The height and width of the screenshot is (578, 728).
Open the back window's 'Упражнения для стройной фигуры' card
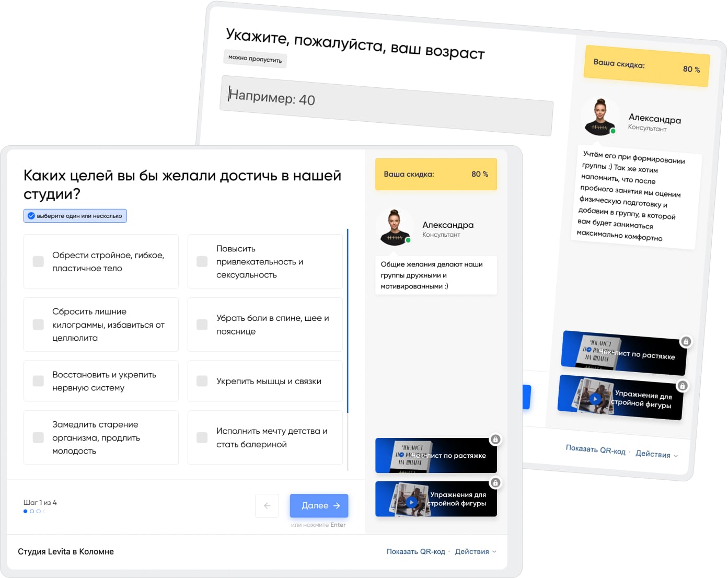[621, 397]
